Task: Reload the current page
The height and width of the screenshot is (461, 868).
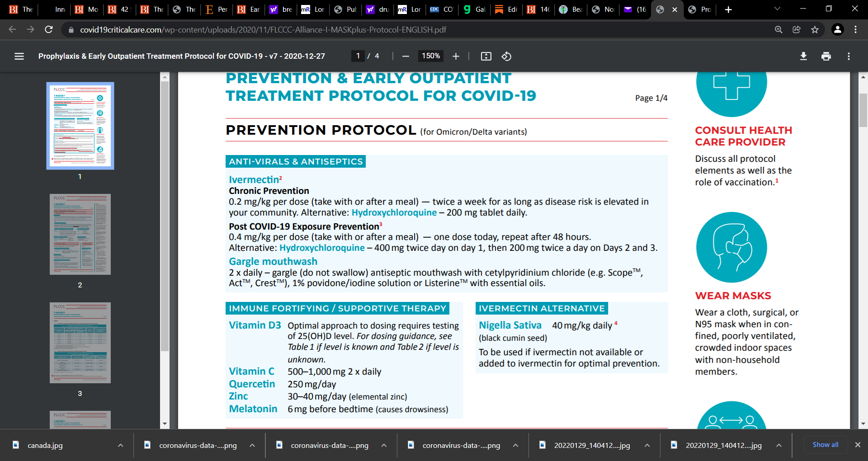Action: (48, 30)
